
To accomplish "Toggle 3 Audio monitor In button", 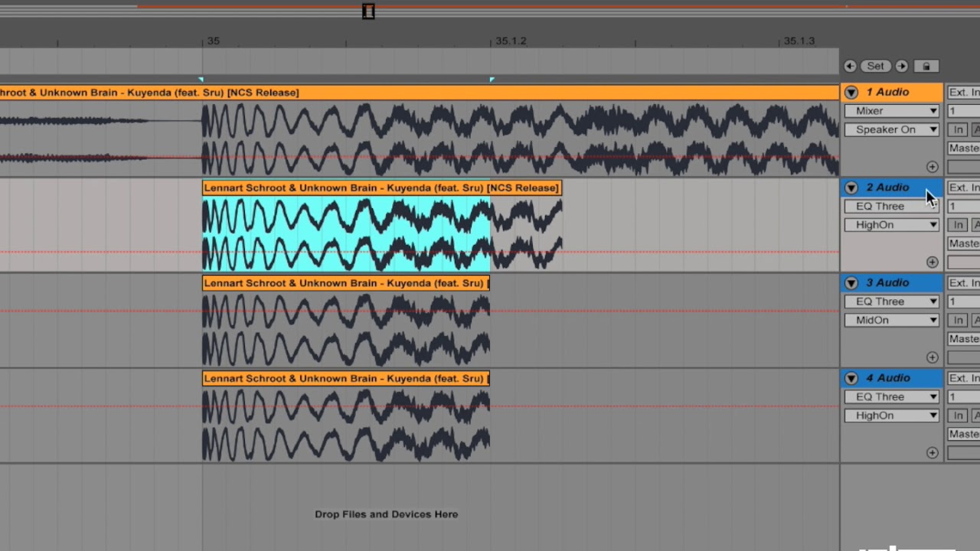I will pos(958,321).
